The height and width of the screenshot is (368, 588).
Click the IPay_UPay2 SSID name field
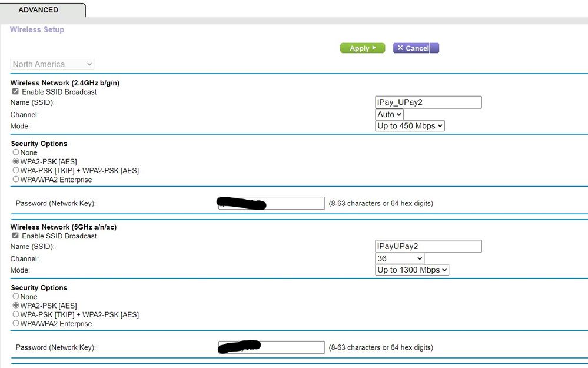[428, 102]
